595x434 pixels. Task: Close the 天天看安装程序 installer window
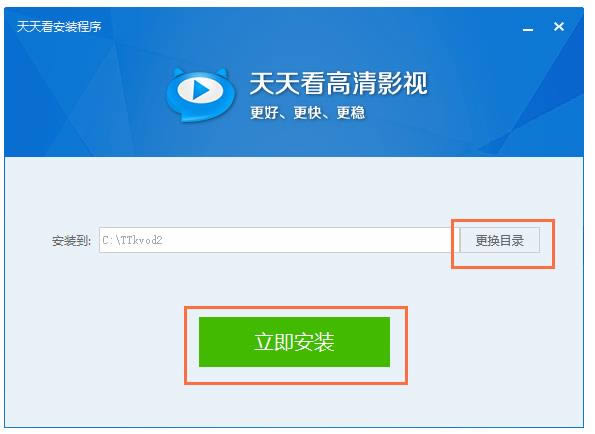point(559,27)
